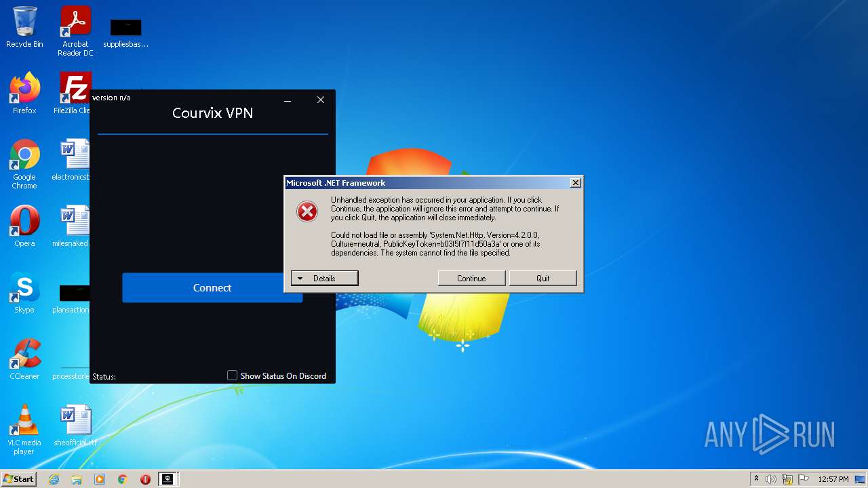Open the Start menu

click(18, 479)
